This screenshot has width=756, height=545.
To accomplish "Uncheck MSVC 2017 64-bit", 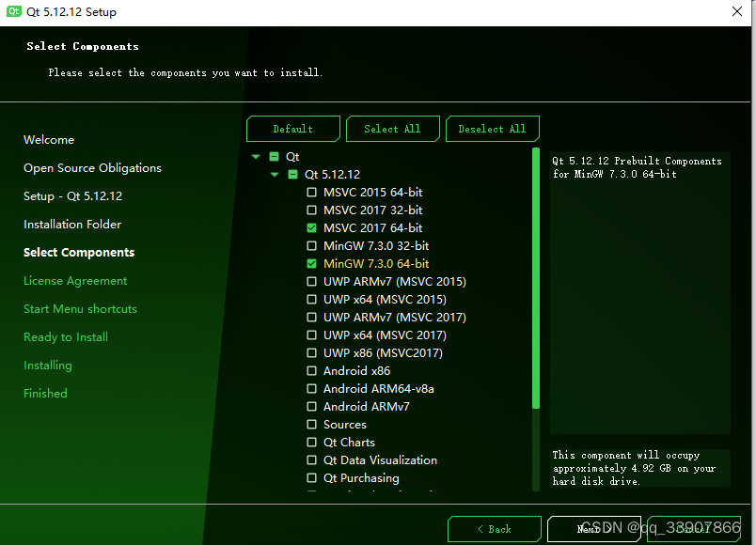I will (x=311, y=227).
